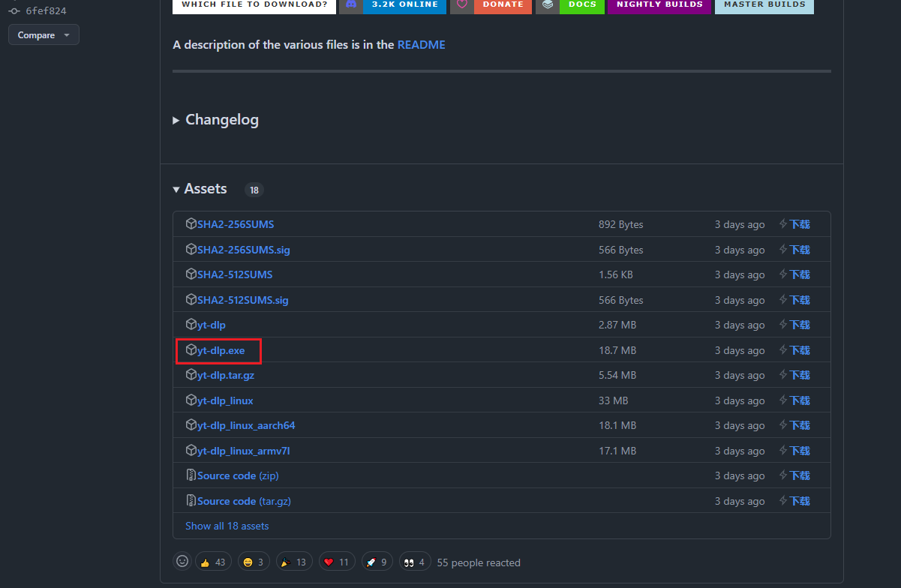
Task: Download yt-dlp.exe asset
Action: (221, 350)
